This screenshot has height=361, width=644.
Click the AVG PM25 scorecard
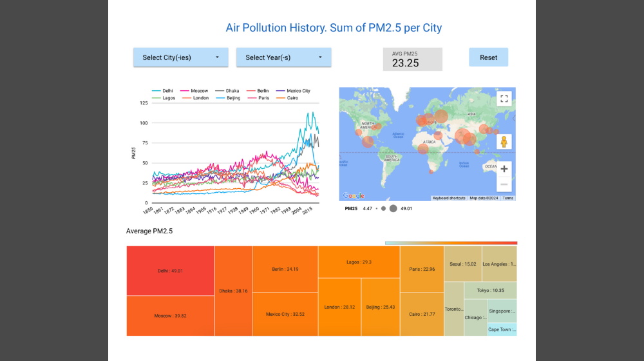[x=413, y=59]
